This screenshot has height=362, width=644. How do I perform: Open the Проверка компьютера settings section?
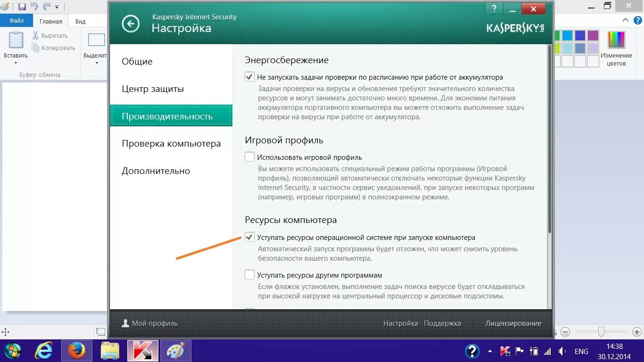(171, 143)
